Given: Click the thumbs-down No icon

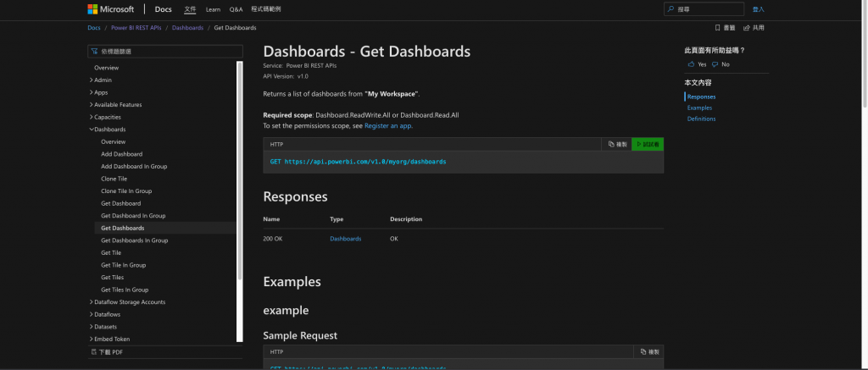Looking at the screenshot, I should (x=715, y=64).
